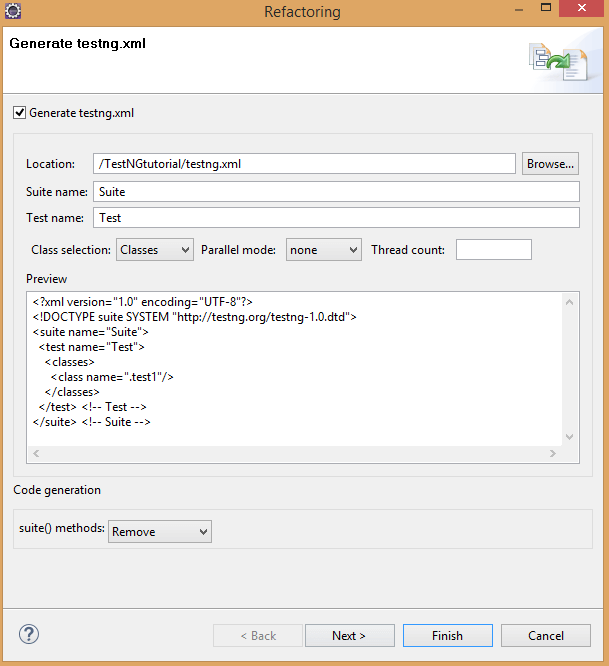
Task: Click the Finish button
Action: coord(448,635)
